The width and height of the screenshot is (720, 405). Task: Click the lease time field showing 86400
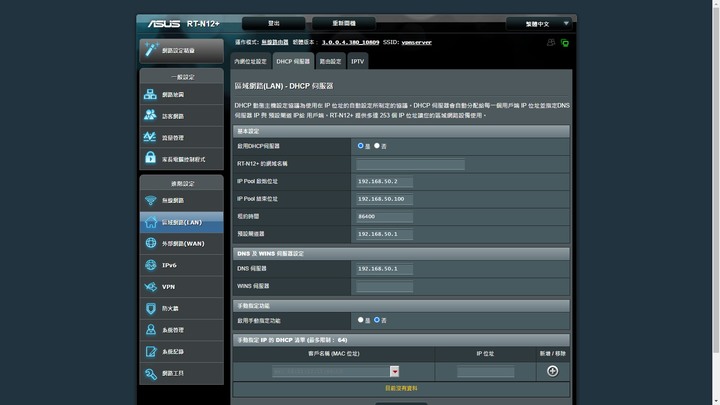point(384,216)
